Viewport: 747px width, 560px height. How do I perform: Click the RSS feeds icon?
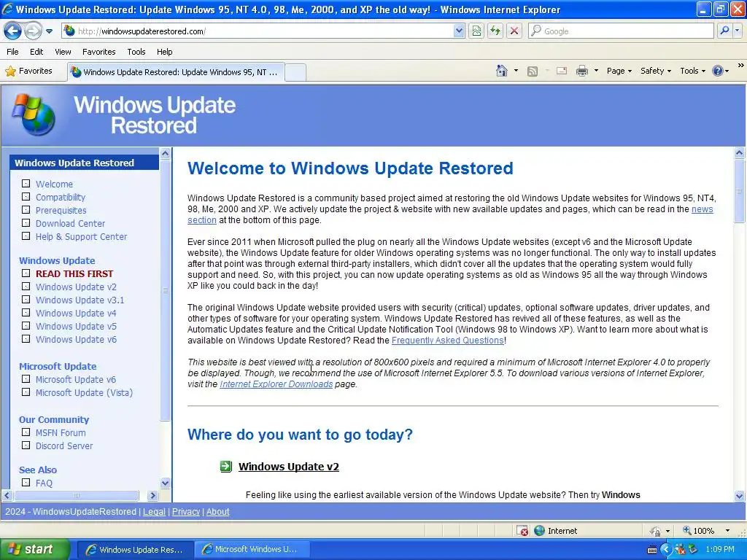pyautogui.click(x=533, y=71)
